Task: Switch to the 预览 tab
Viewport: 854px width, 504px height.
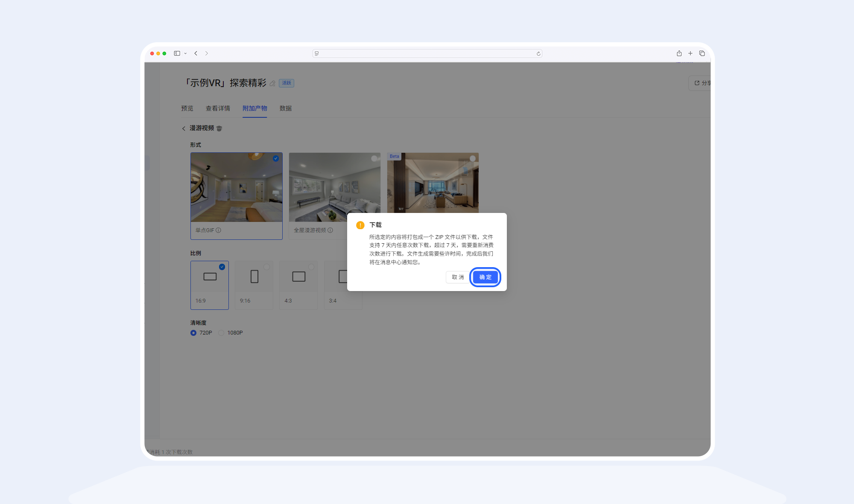Action: point(187,108)
